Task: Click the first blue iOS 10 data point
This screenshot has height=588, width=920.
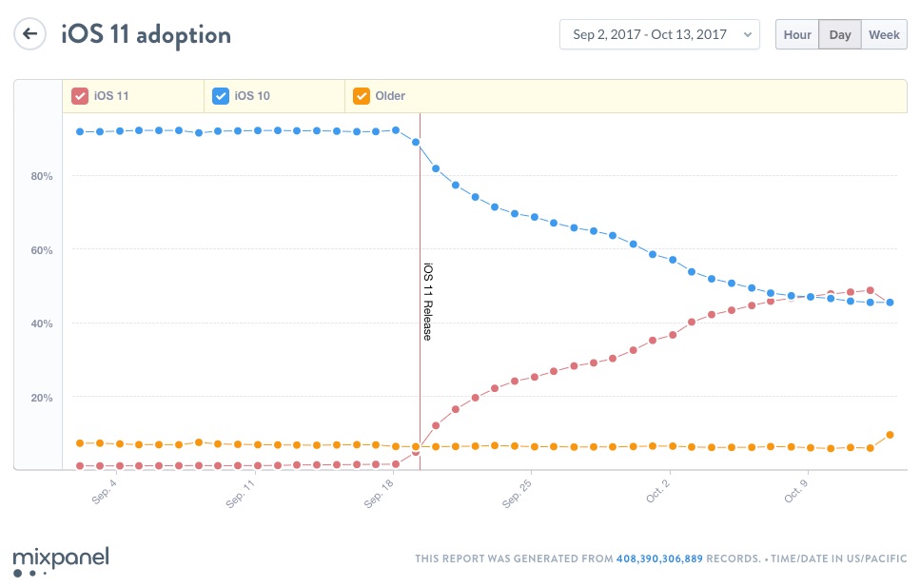Action: (80, 131)
